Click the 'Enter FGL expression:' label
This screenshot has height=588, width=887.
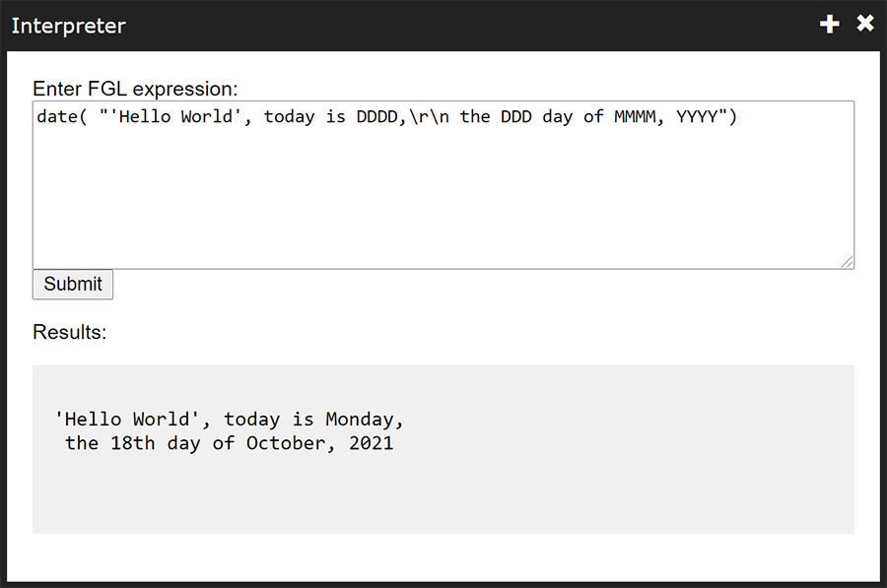click(135, 89)
